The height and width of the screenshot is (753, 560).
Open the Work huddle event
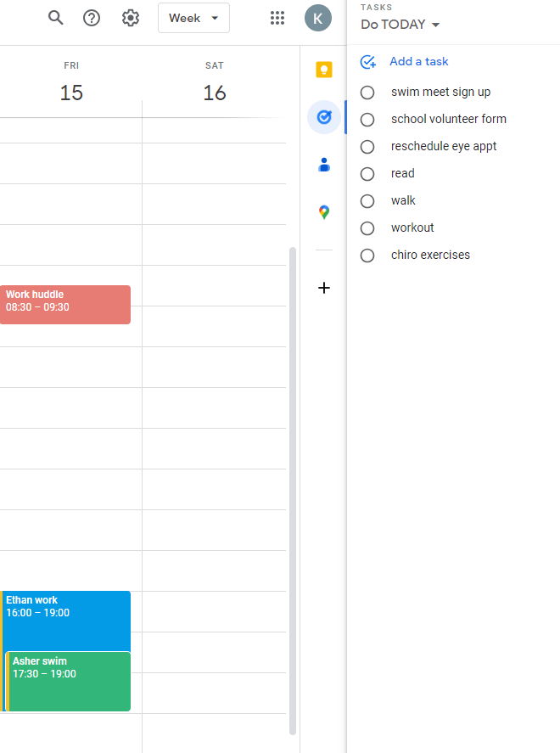pos(65,304)
